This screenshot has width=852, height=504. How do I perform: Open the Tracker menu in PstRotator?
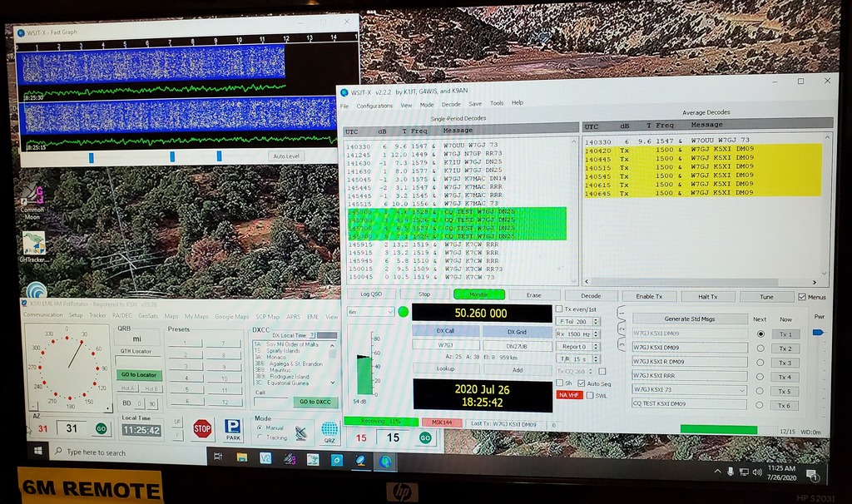98,315
